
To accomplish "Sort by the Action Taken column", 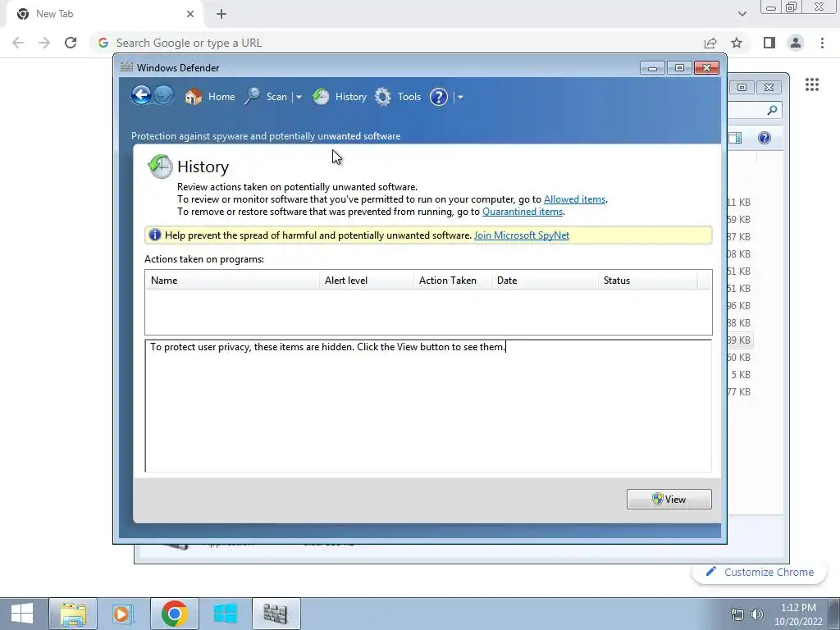I will [453, 281].
